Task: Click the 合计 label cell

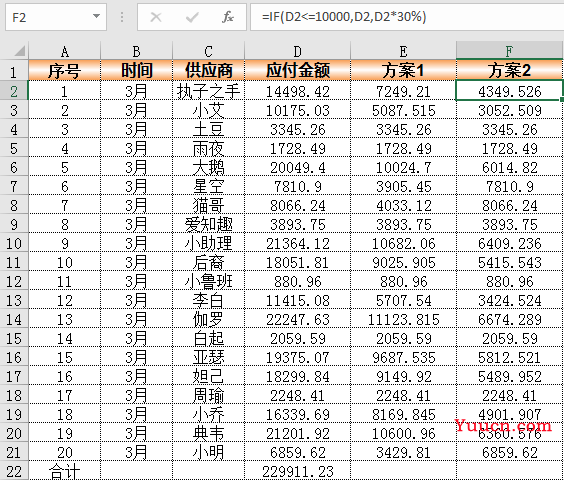Action: 65,471
